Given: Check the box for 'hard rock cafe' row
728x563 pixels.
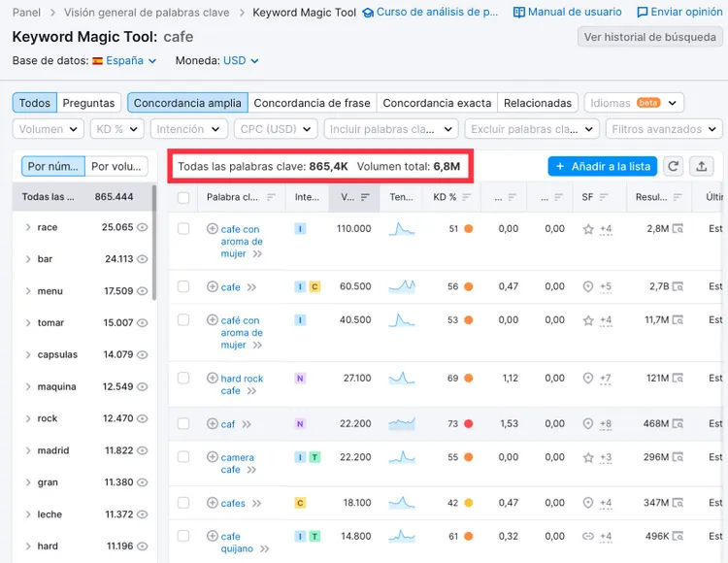Looking at the screenshot, I should point(183,378).
